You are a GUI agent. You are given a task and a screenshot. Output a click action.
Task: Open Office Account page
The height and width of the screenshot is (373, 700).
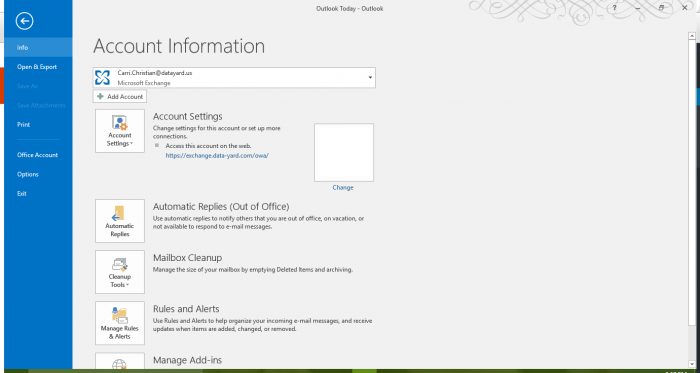pyautogui.click(x=38, y=155)
